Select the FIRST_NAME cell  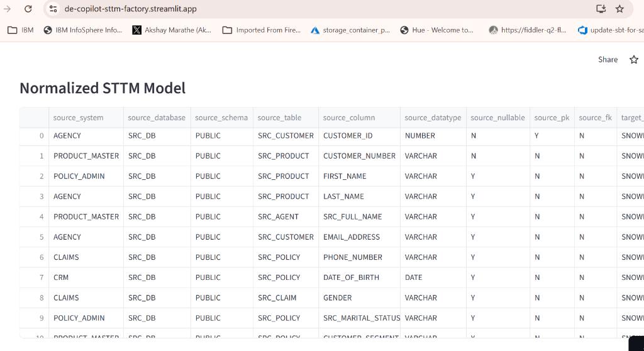(359, 176)
